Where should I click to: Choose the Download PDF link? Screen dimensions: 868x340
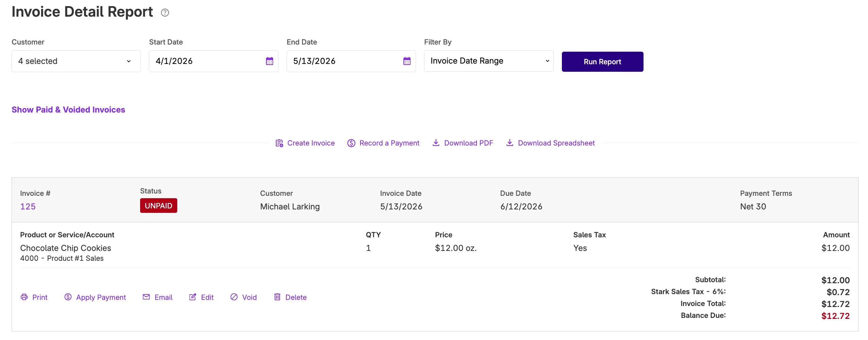[x=468, y=143]
